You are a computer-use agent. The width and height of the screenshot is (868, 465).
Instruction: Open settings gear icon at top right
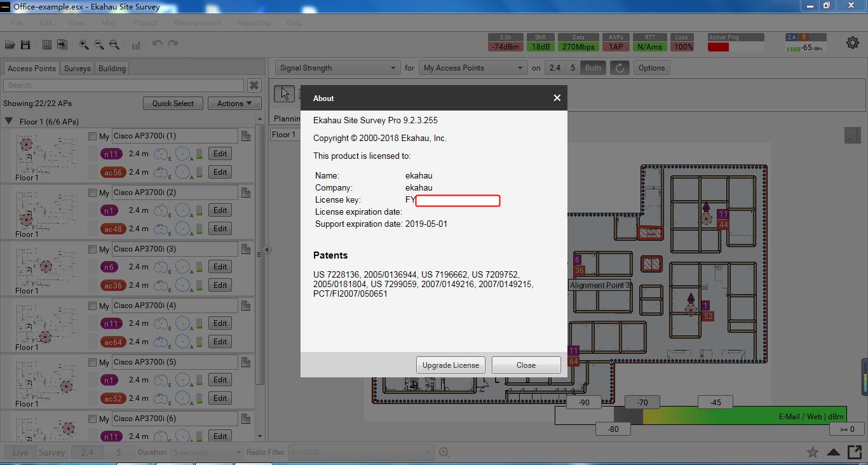click(x=852, y=43)
